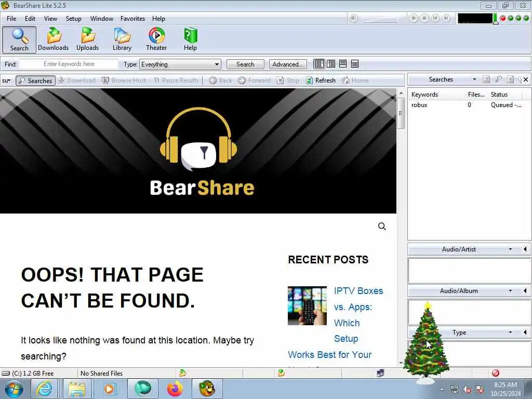Open the Setup menu
The height and width of the screenshot is (399, 532).
[74, 19]
